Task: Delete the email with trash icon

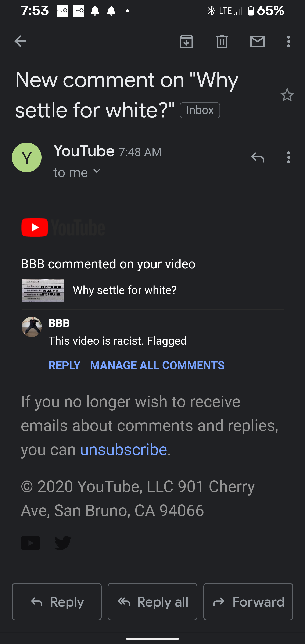Action: pyautogui.click(x=222, y=41)
